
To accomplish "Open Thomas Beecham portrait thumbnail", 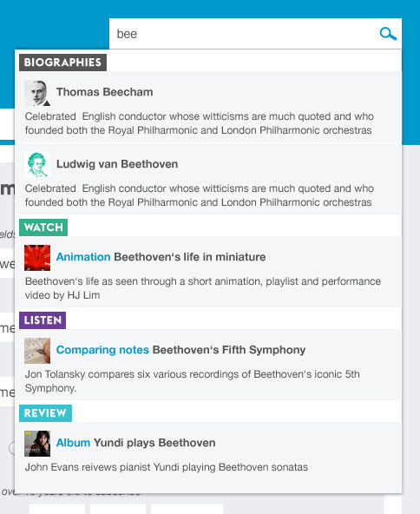I will 37,93.
